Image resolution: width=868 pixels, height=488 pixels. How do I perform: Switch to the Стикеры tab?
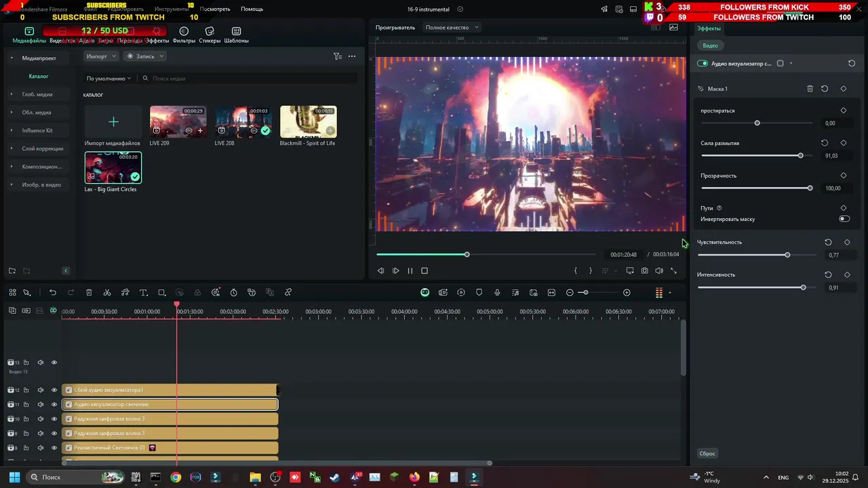coord(210,35)
